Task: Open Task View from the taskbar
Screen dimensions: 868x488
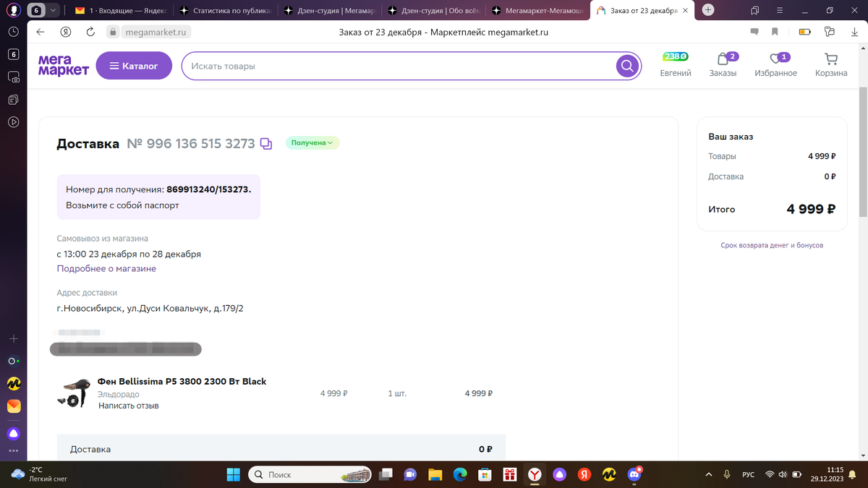Action: [x=387, y=474]
